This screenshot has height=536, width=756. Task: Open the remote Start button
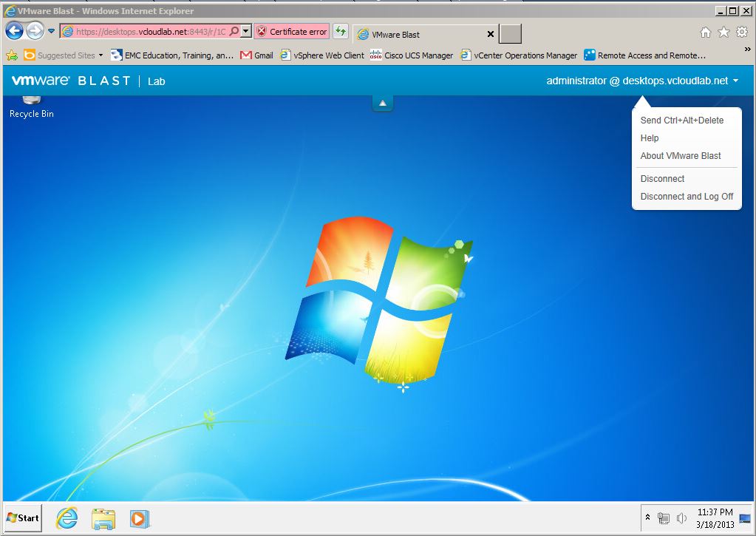tap(23, 518)
